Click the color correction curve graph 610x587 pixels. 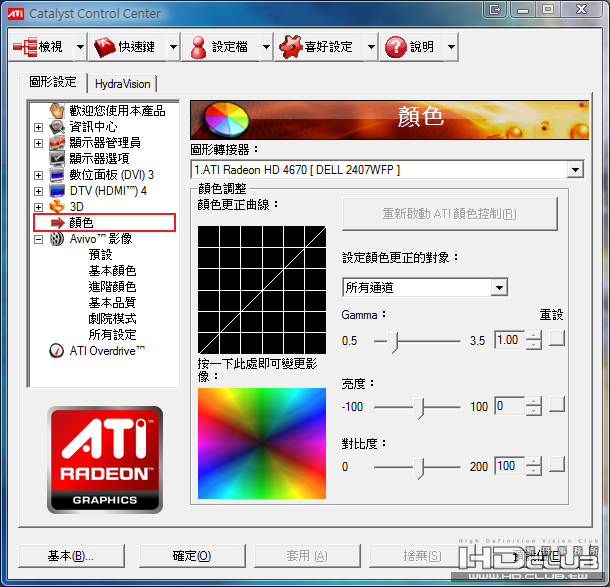tap(262, 290)
